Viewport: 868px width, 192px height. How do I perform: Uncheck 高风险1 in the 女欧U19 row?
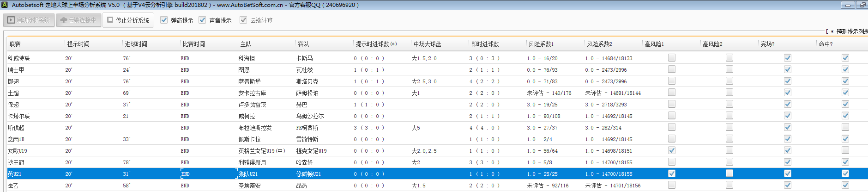[671, 150]
